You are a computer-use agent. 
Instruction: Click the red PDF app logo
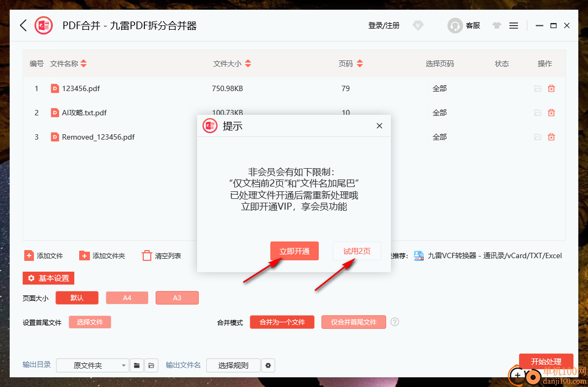44,25
